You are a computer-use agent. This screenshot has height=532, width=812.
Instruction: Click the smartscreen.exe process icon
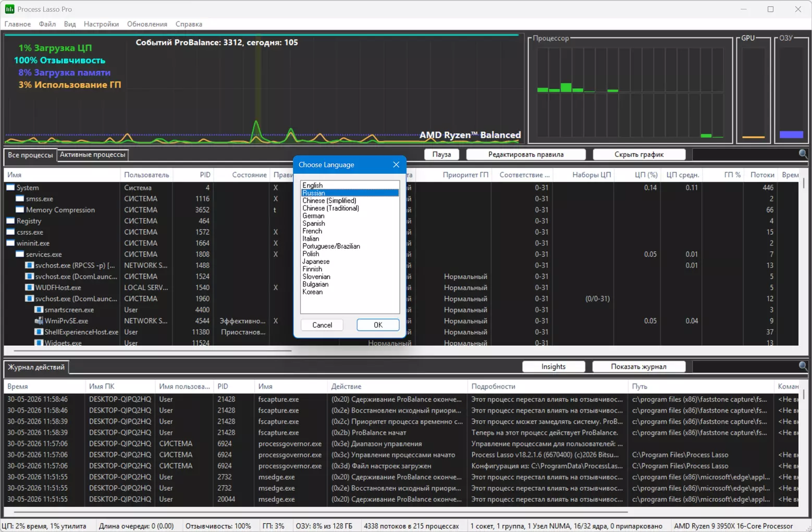pyautogui.click(x=39, y=310)
